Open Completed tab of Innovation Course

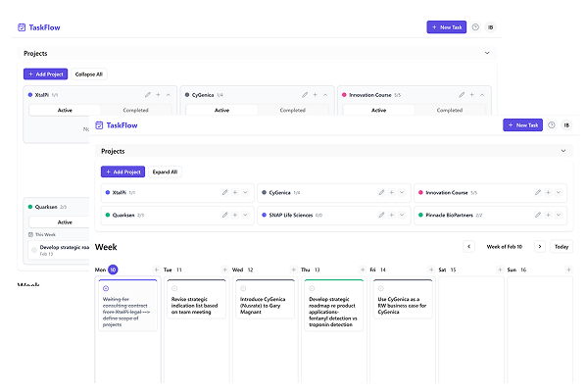449,111
